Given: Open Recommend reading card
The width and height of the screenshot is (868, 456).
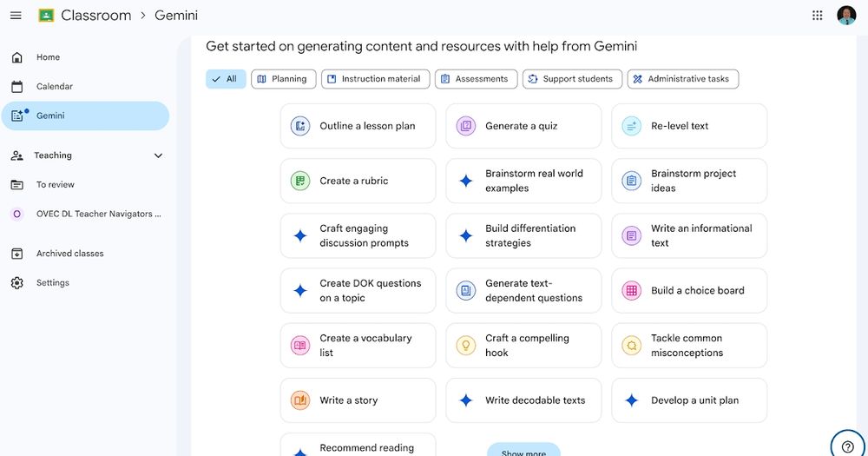Looking at the screenshot, I should (x=358, y=446).
